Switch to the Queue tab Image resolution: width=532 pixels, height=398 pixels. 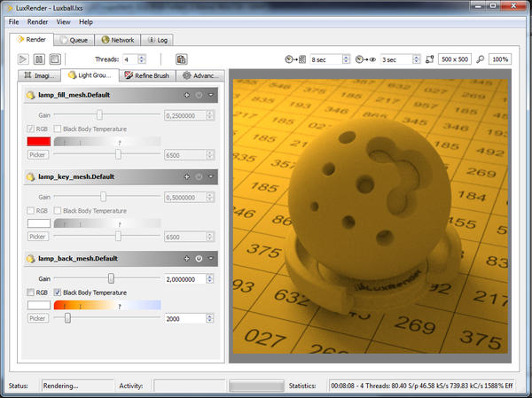coord(74,40)
